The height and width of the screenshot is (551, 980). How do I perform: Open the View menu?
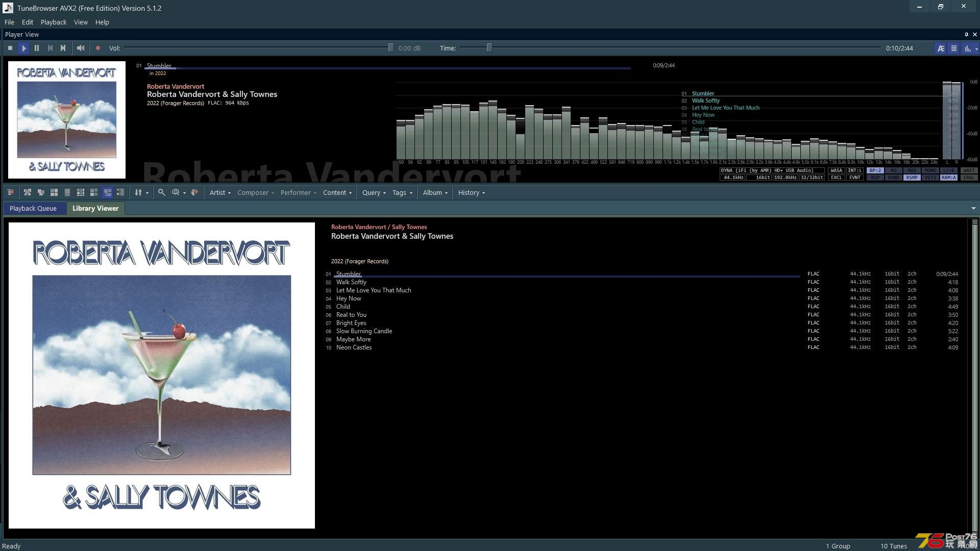(81, 22)
